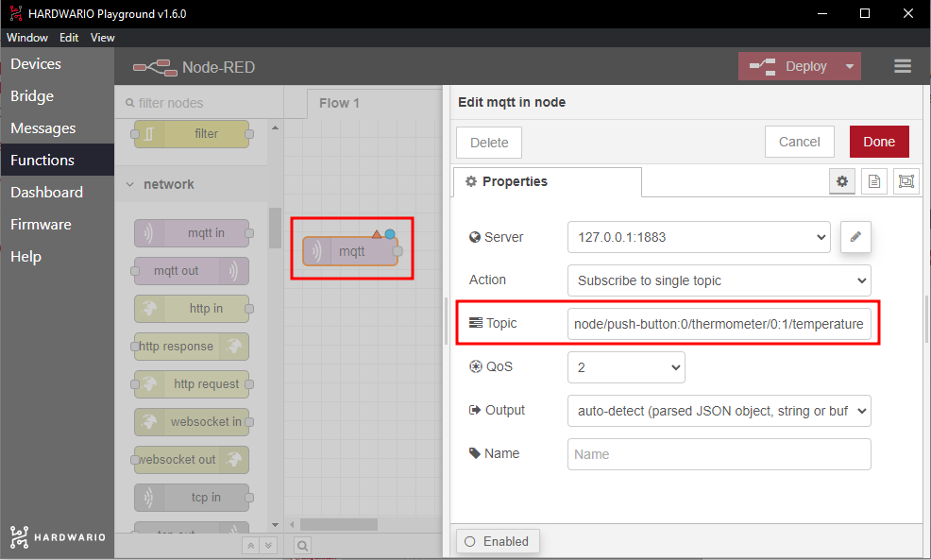Click the Name input field
This screenshot has height=560, width=931.
[x=719, y=454]
